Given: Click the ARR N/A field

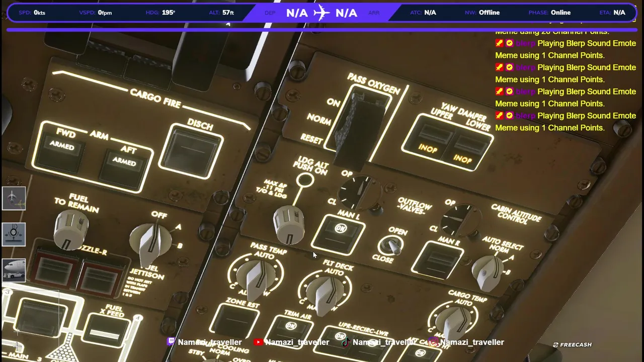Looking at the screenshot, I should 357,13.
